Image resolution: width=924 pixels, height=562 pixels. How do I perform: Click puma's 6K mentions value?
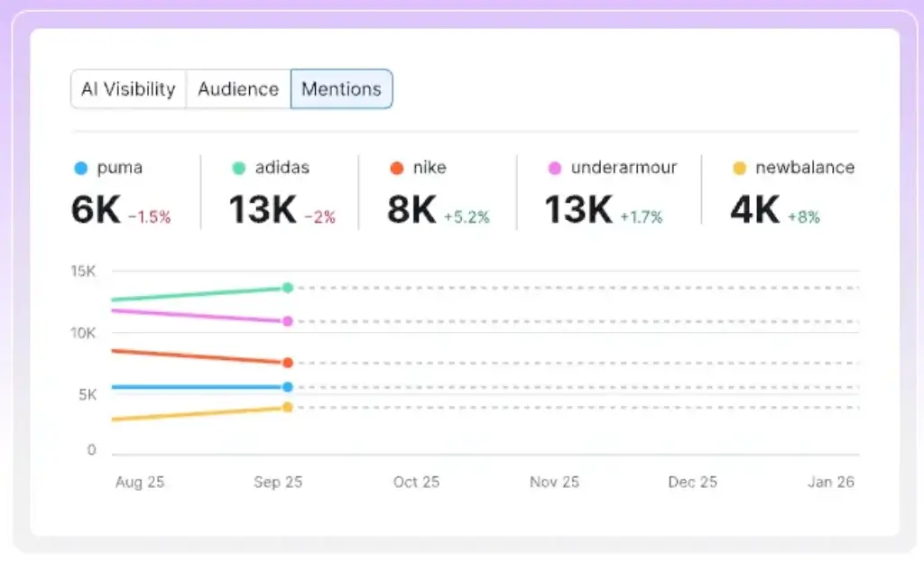click(96, 209)
